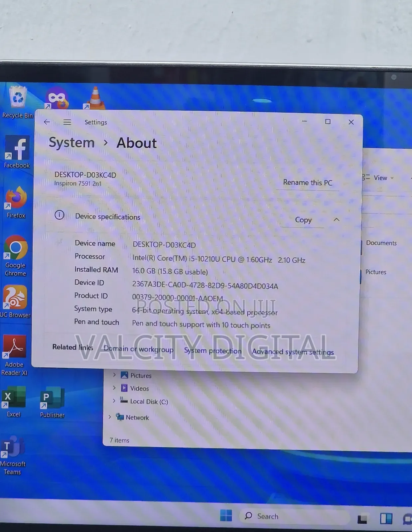
Task: Click the Device ID value text
Action: 205,285
